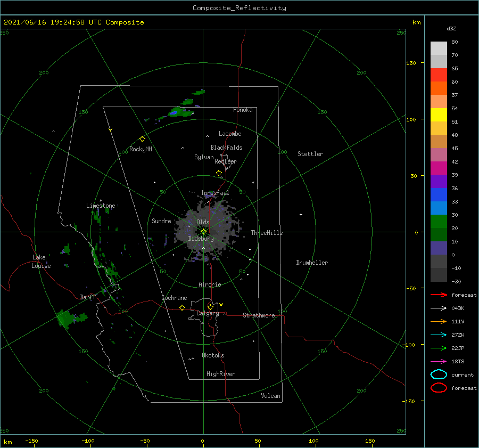This screenshot has width=479, height=448.
Task: Click the yellow diamond marker above RockyMH
Action: [x=142, y=139]
